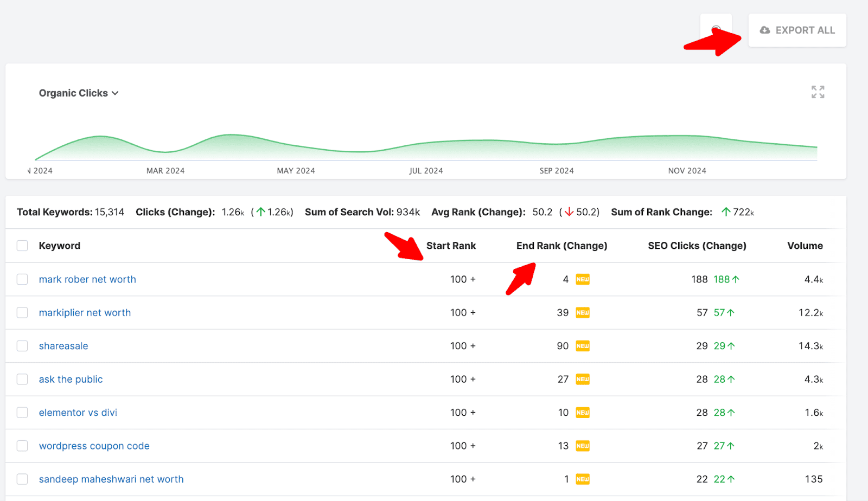Open the mark rober net worth keyword
Screen dimensions: 868x501
[87, 279]
